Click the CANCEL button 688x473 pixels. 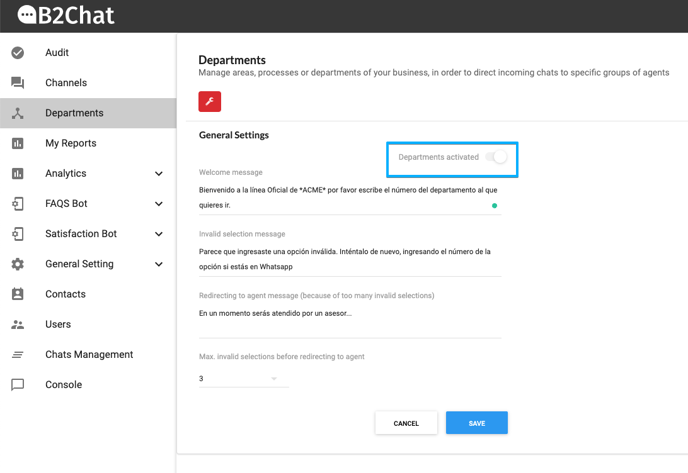click(406, 423)
